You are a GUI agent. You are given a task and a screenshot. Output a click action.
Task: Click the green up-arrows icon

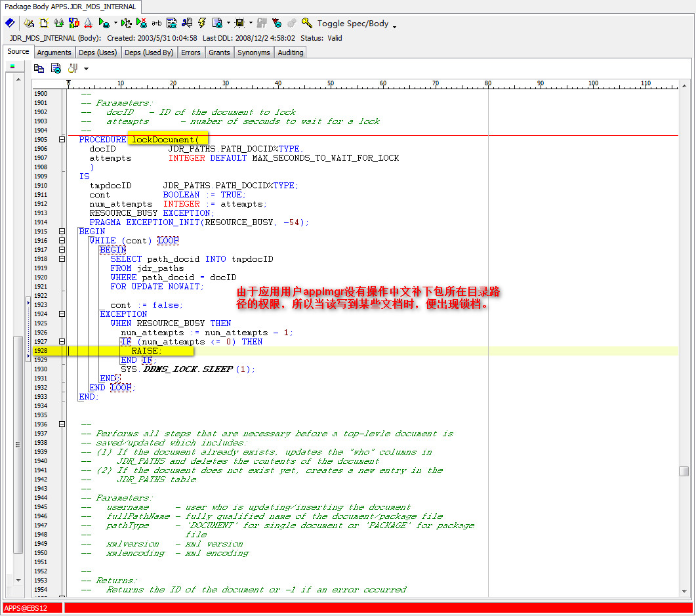click(x=58, y=23)
